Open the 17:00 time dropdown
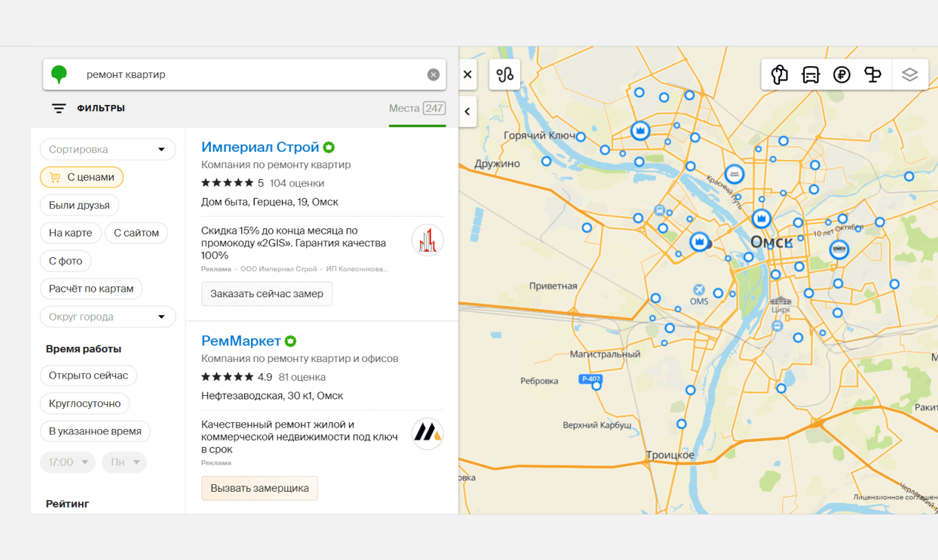This screenshot has width=938, height=560. (68, 462)
